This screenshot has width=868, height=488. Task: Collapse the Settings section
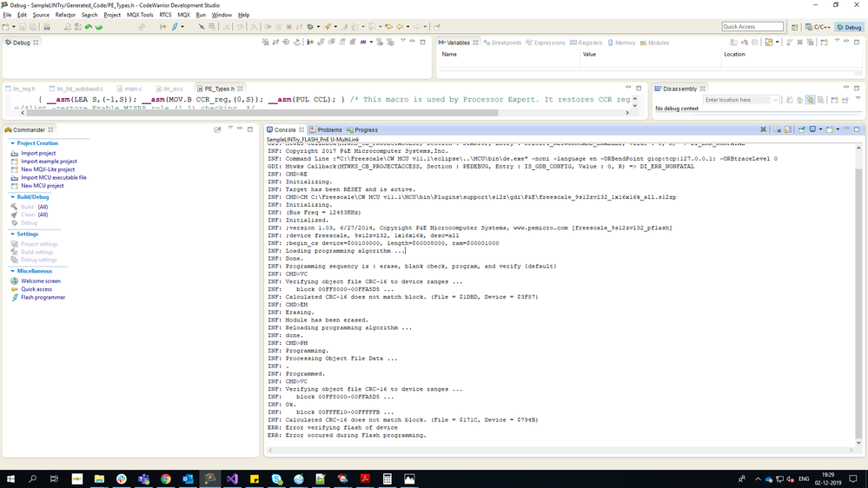(12, 234)
